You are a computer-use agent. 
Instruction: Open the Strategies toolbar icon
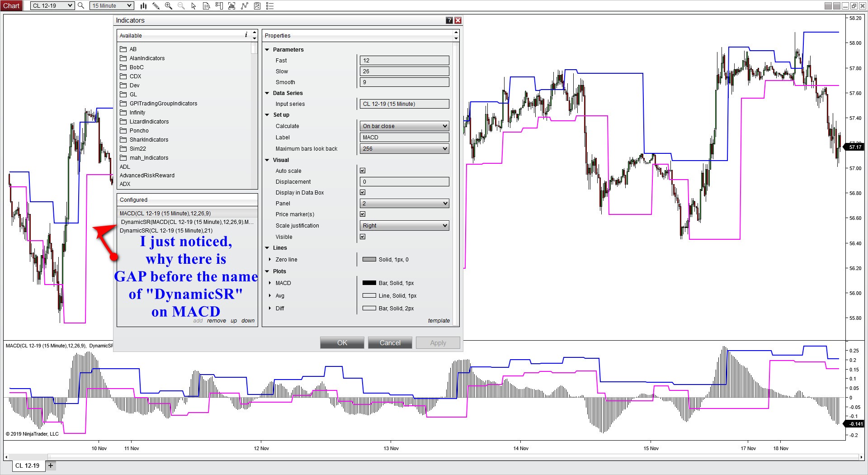[x=257, y=5]
